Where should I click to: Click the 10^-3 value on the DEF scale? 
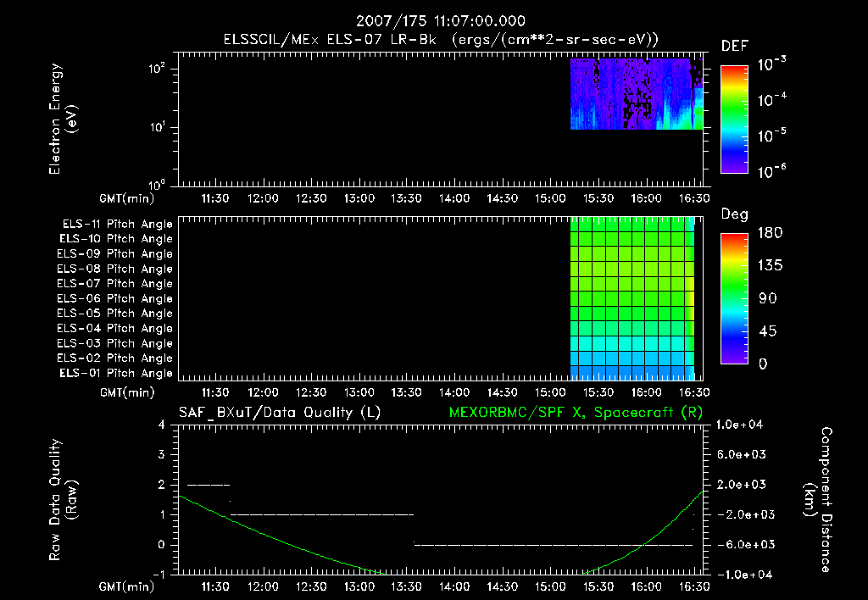(x=771, y=64)
